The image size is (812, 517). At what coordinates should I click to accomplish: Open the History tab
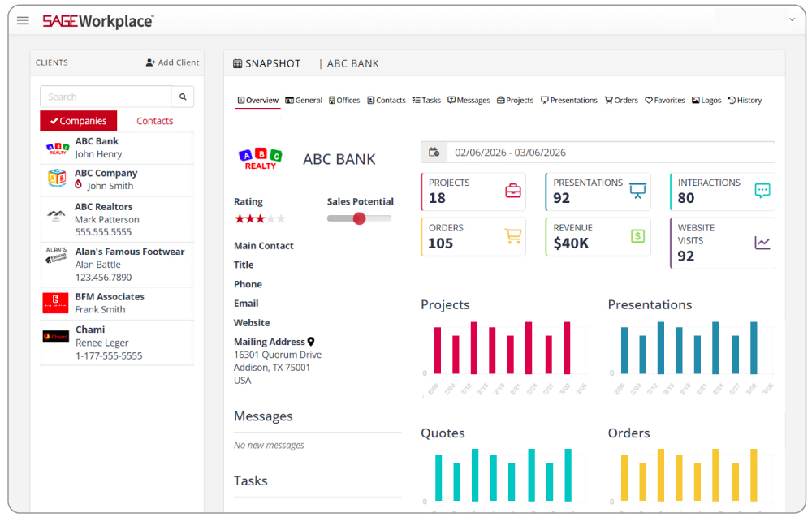745,100
